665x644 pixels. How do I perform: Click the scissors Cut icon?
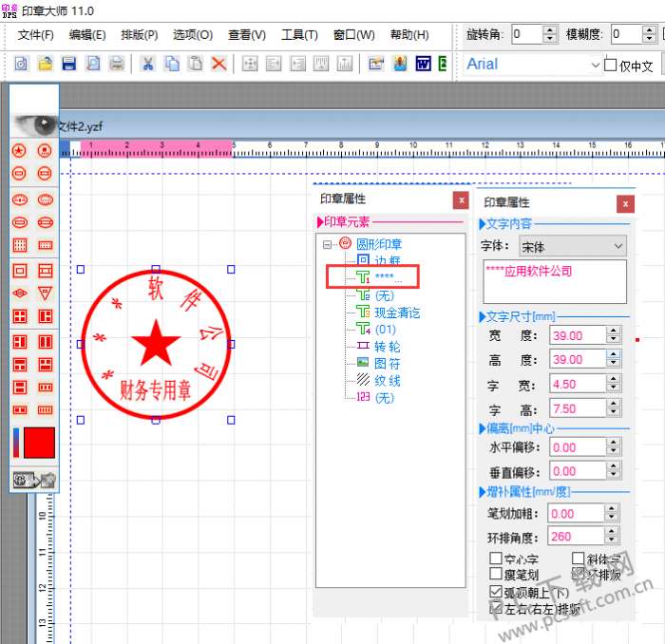pos(147,64)
